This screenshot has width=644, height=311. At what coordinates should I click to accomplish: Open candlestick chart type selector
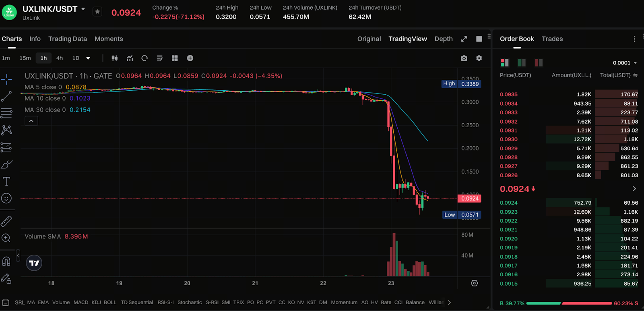115,58
